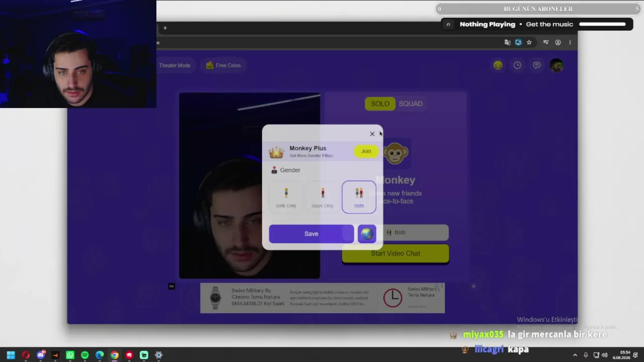Open the profile avatar menu
The width and height of the screenshot is (644, 362).
pos(556,65)
